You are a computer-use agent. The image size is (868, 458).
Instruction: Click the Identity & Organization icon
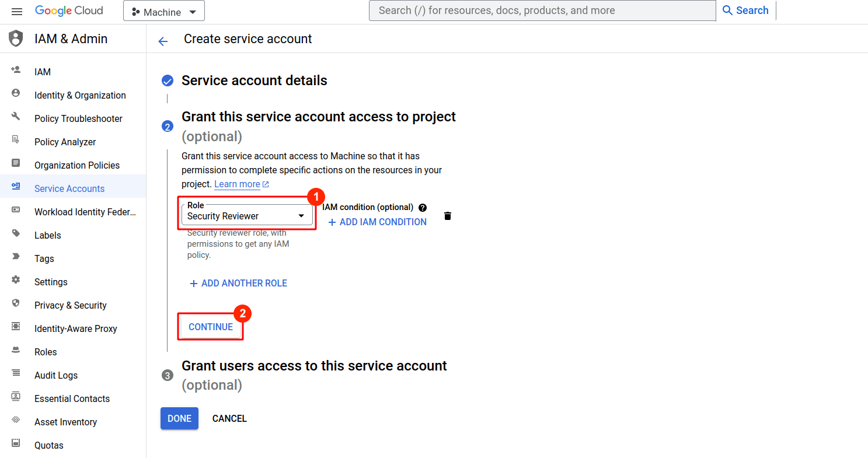coord(16,93)
